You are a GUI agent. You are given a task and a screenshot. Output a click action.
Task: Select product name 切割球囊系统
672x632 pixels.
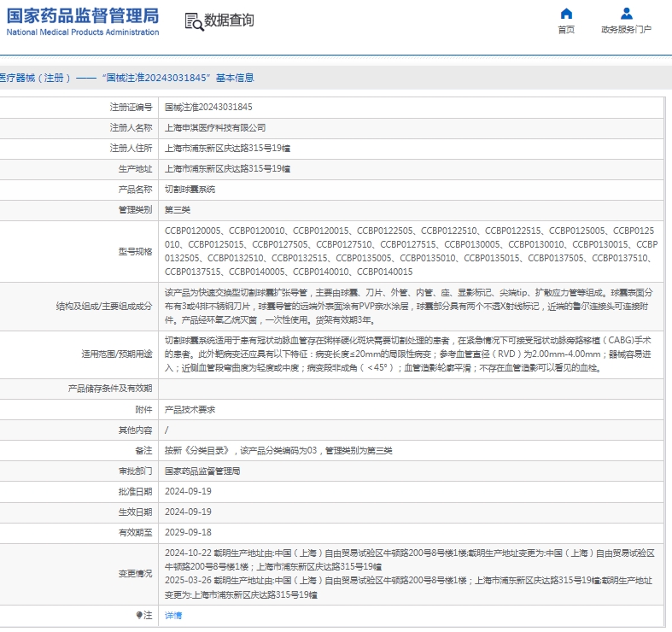[190, 190]
